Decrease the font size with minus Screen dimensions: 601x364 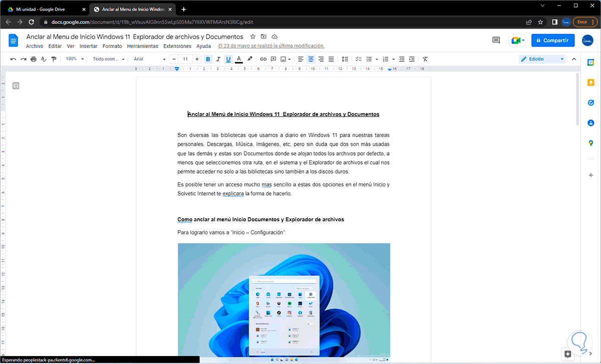click(x=174, y=59)
